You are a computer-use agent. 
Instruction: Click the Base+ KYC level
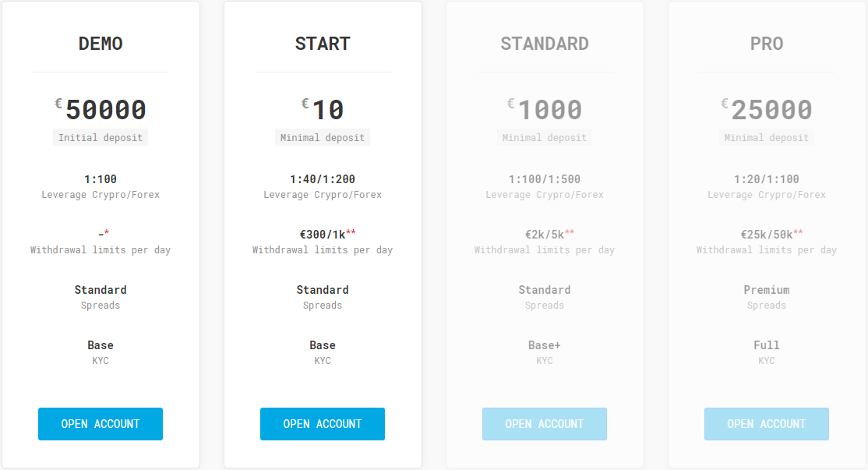click(x=545, y=345)
